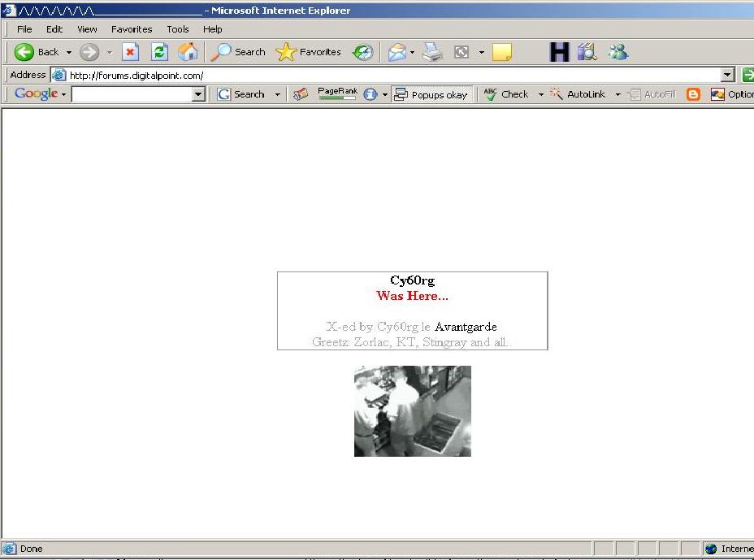This screenshot has height=560, width=754.
Task: Click the Google toolbar news icon
Action: point(301,94)
